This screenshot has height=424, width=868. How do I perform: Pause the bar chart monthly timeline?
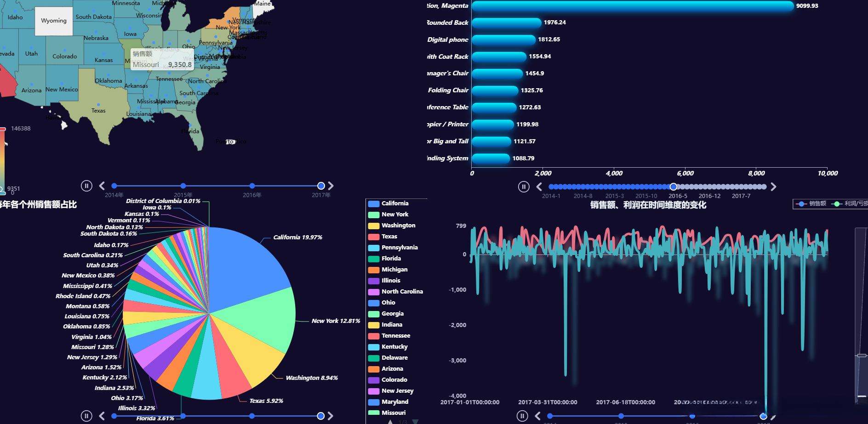point(524,187)
